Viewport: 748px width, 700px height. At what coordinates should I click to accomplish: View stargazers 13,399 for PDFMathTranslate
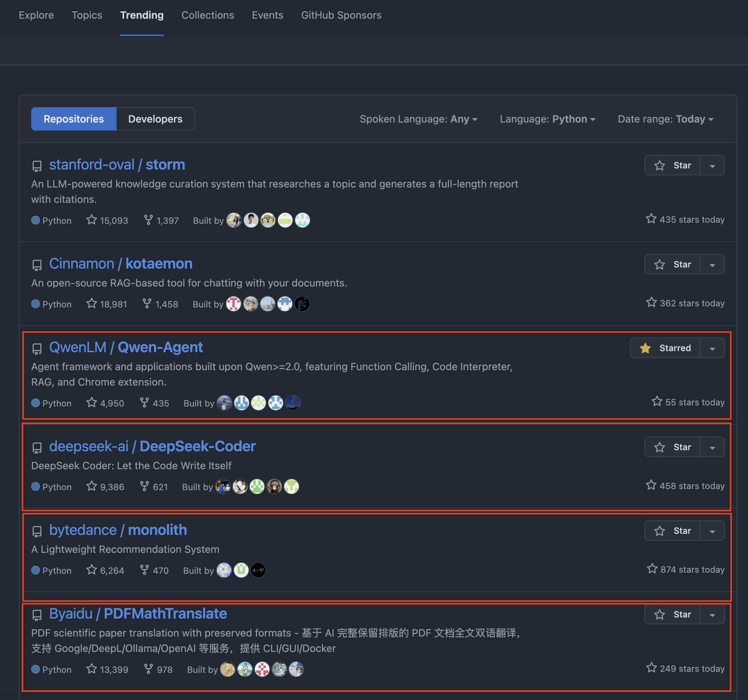(x=107, y=669)
